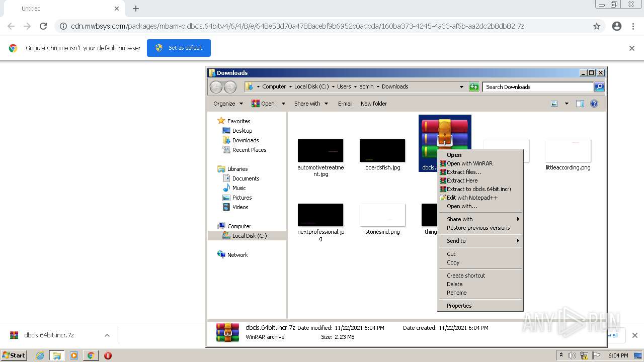Select the automotivetreatment.jpg thumbnail

pyautogui.click(x=320, y=151)
